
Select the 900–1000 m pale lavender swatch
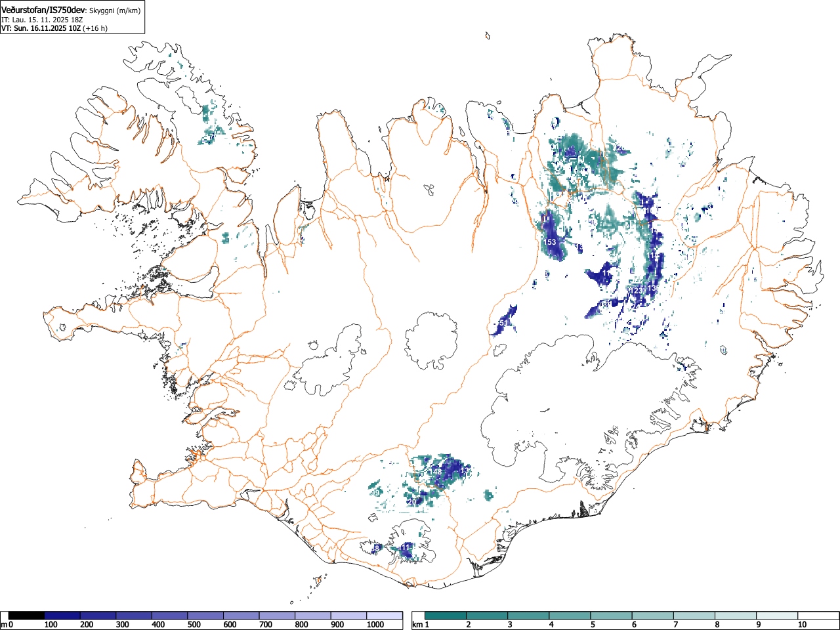[x=348, y=616]
